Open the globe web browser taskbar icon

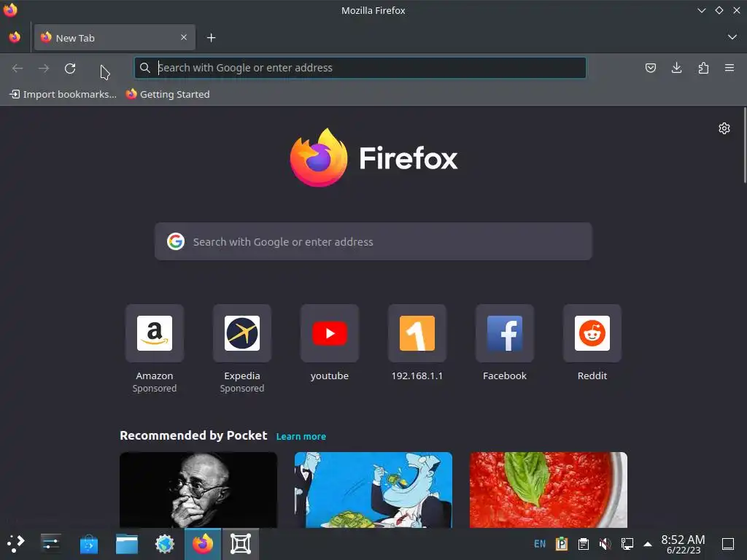[165, 544]
